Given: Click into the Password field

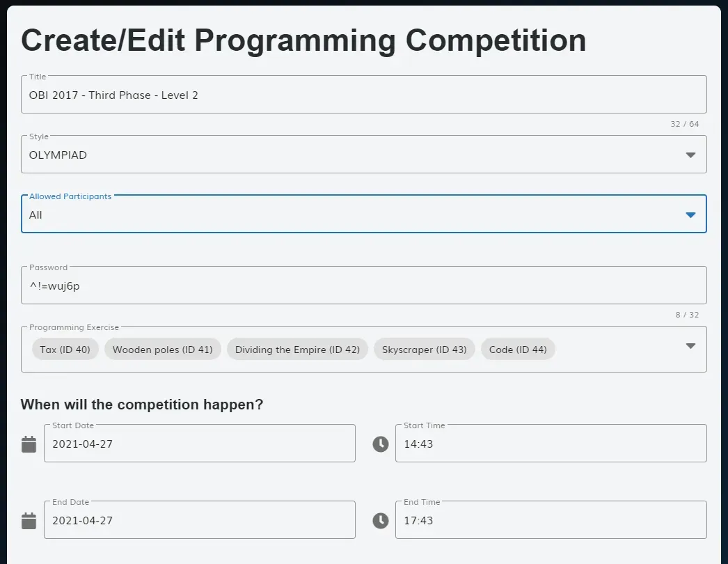Looking at the screenshot, I should pos(363,285).
